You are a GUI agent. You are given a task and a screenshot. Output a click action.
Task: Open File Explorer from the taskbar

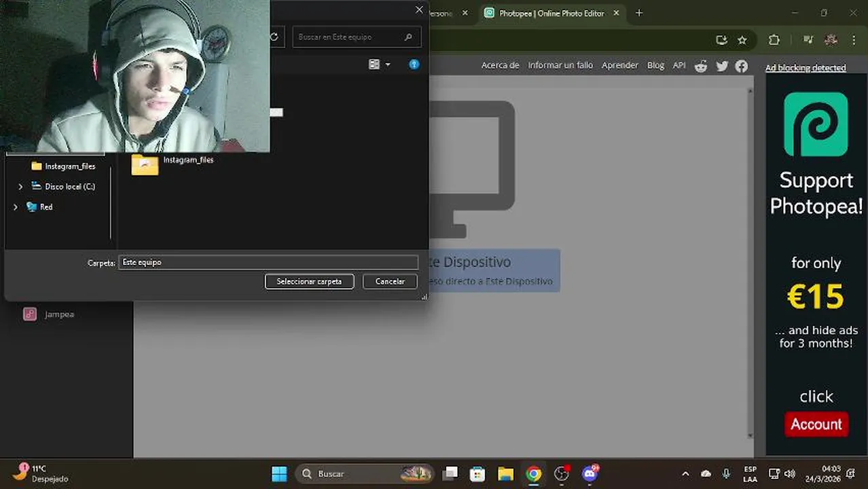tap(505, 473)
